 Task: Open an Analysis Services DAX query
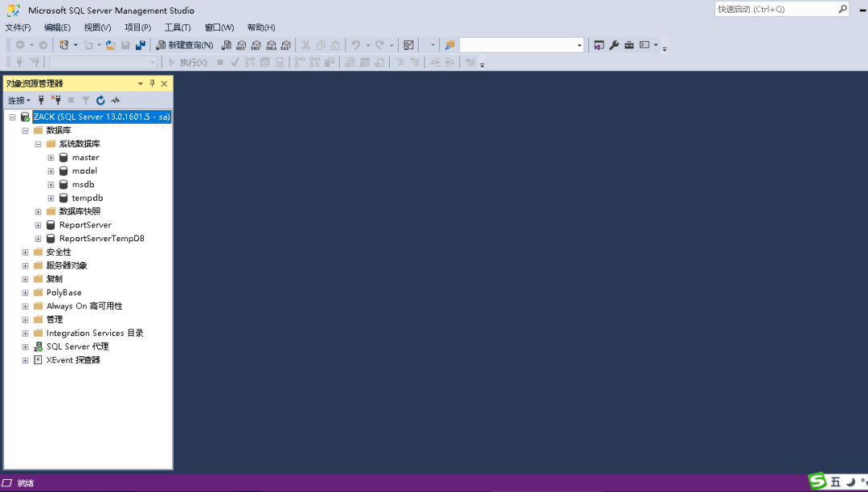click(285, 45)
